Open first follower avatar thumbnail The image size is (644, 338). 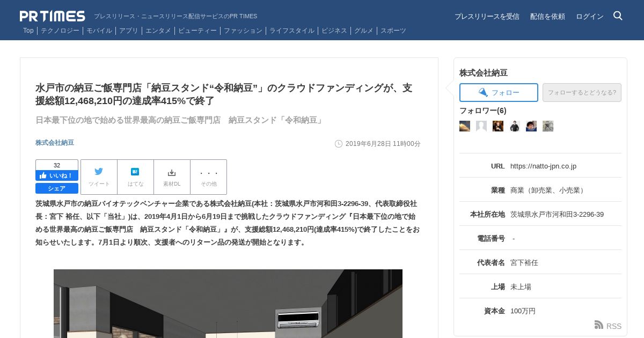tap(465, 126)
